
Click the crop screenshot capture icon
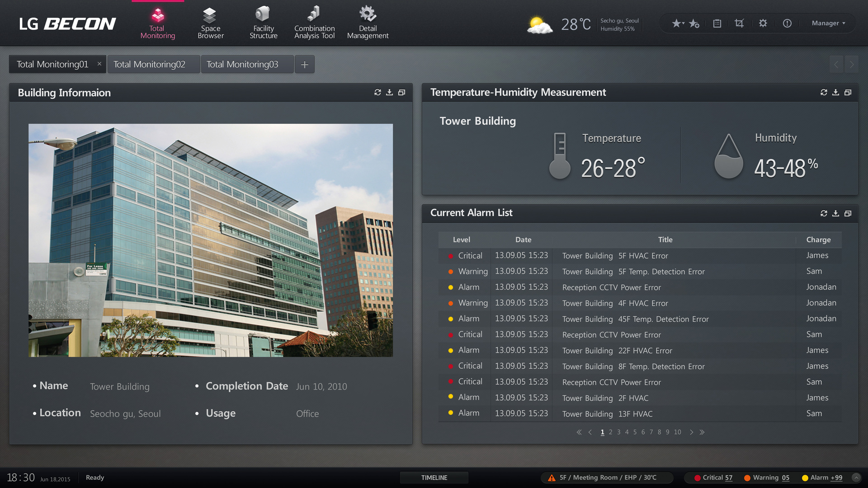click(739, 23)
